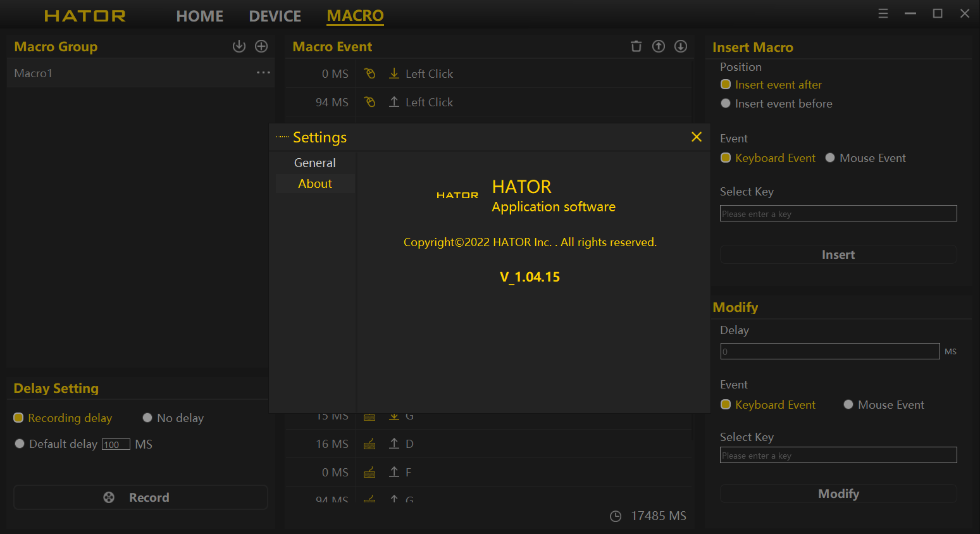Image resolution: width=980 pixels, height=534 pixels.
Task: Click key-release arrow in F row
Action: [x=394, y=472]
